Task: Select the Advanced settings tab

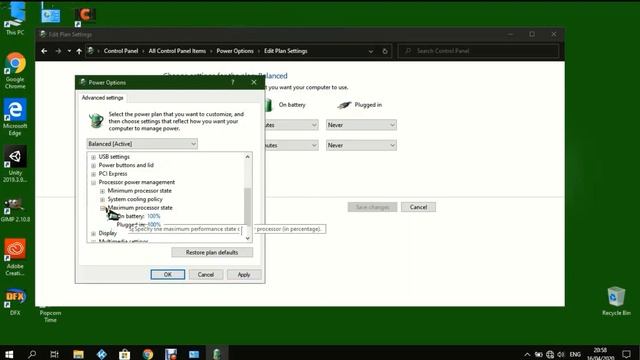Action: pos(102,98)
